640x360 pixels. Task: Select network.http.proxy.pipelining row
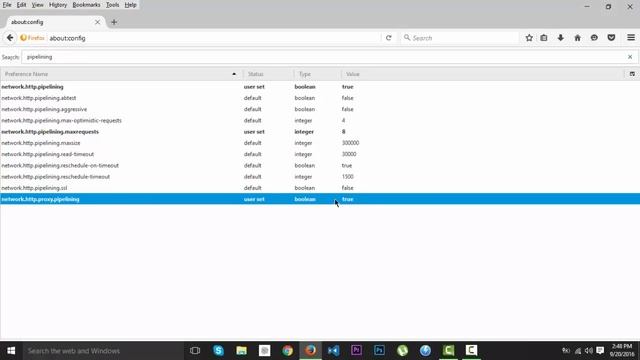tap(320, 199)
